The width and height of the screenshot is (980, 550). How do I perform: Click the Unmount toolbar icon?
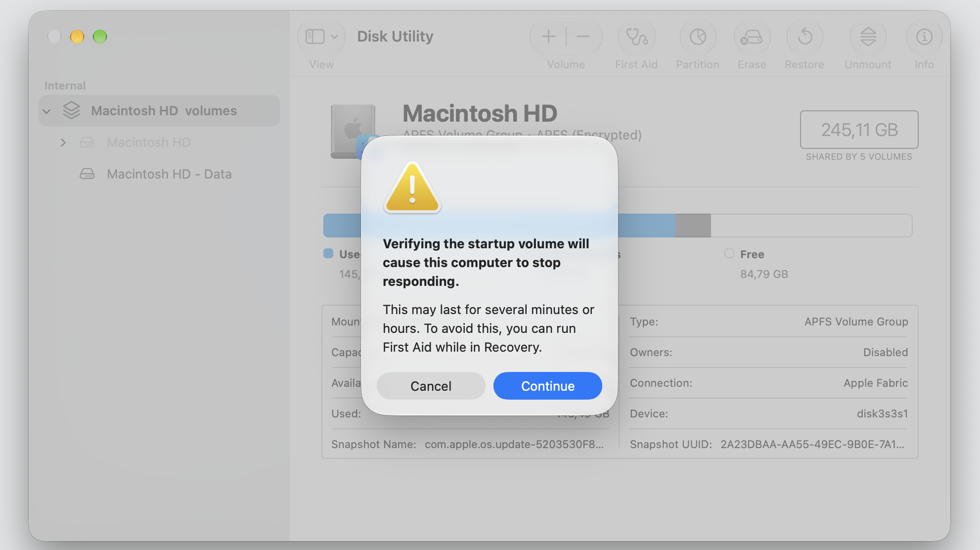pyautogui.click(x=868, y=37)
